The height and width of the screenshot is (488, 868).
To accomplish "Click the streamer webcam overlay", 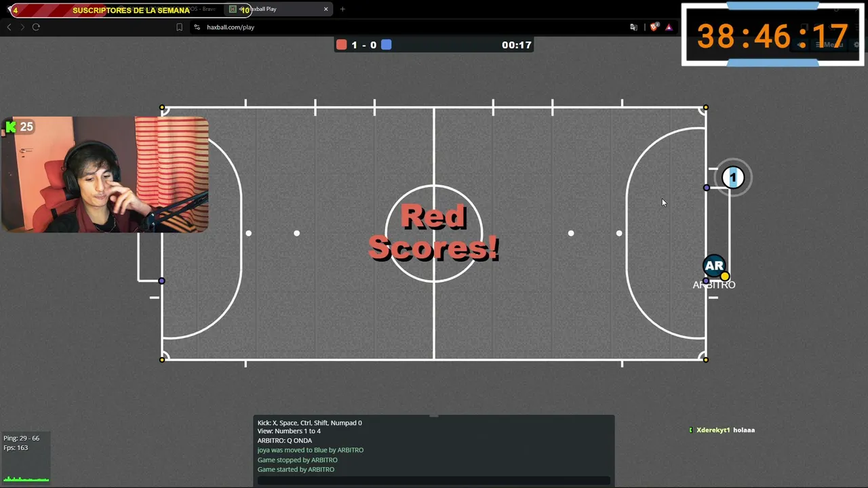I will point(104,174).
